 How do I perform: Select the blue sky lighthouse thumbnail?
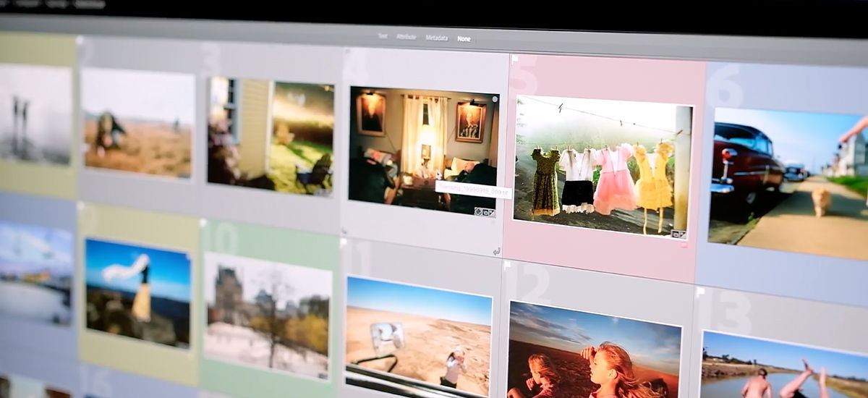click(137, 293)
